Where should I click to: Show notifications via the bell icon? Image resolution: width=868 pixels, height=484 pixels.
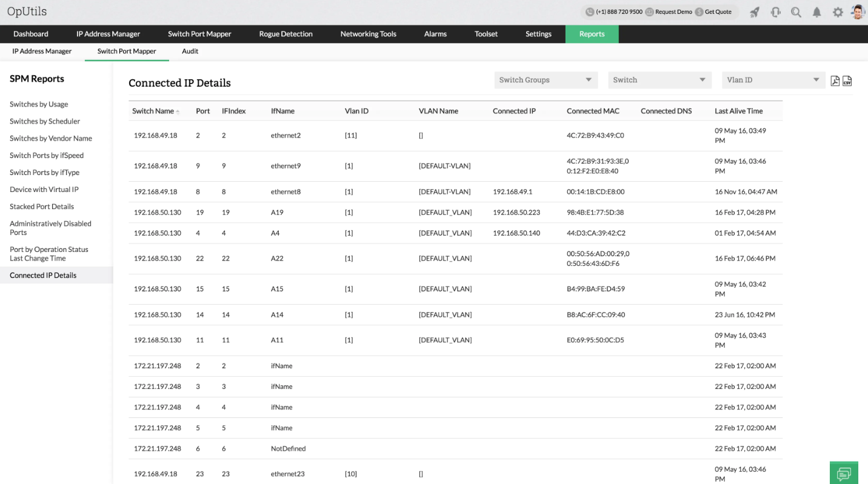816,12
